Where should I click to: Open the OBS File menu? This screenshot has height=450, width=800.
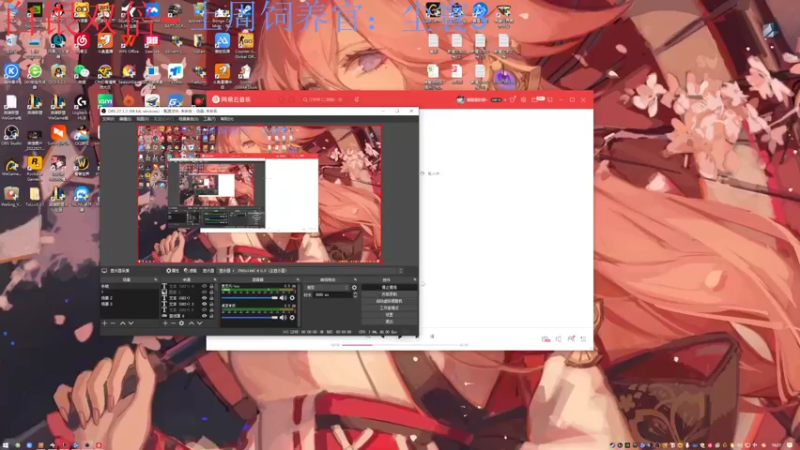pyautogui.click(x=108, y=119)
